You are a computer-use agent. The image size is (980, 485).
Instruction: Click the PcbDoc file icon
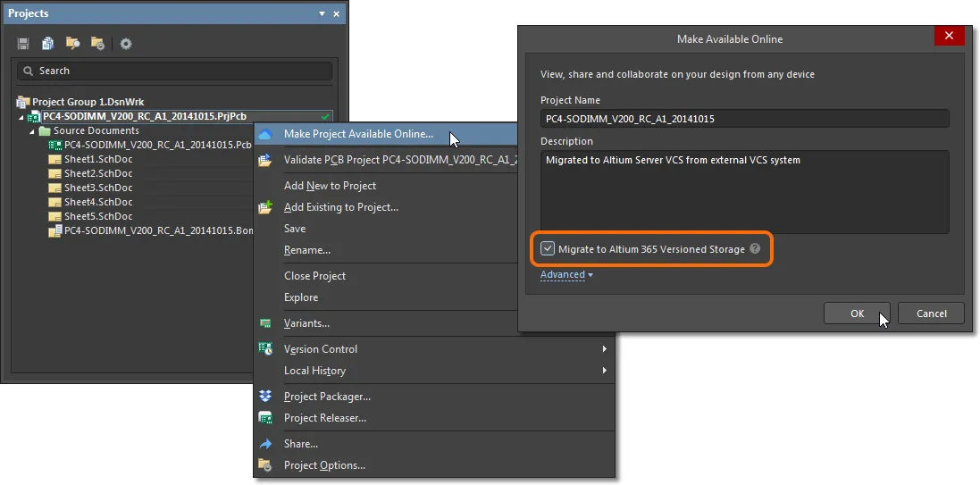click(x=55, y=145)
